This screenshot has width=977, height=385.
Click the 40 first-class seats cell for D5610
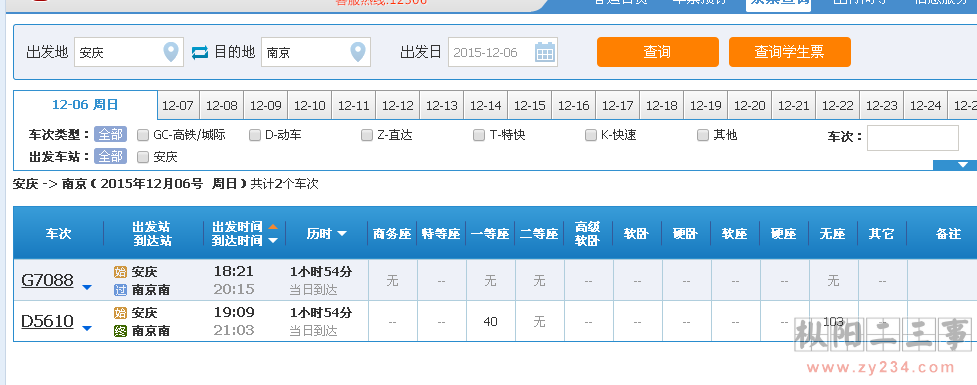tap(490, 321)
